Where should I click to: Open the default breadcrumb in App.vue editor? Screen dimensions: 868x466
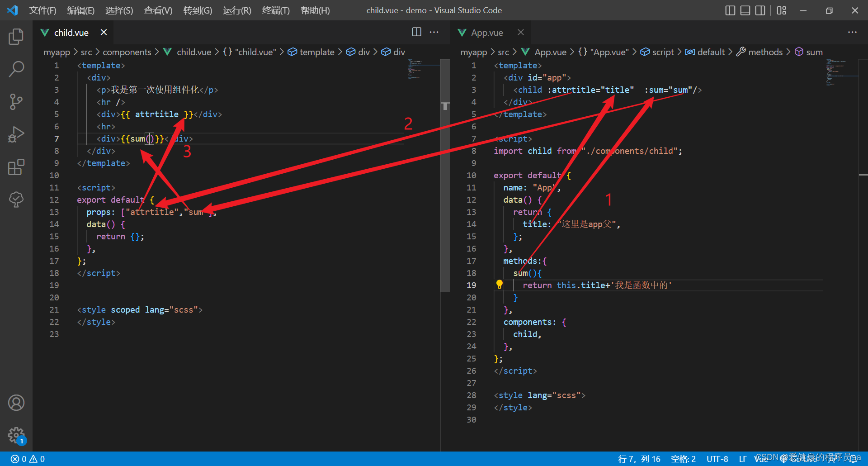point(705,52)
